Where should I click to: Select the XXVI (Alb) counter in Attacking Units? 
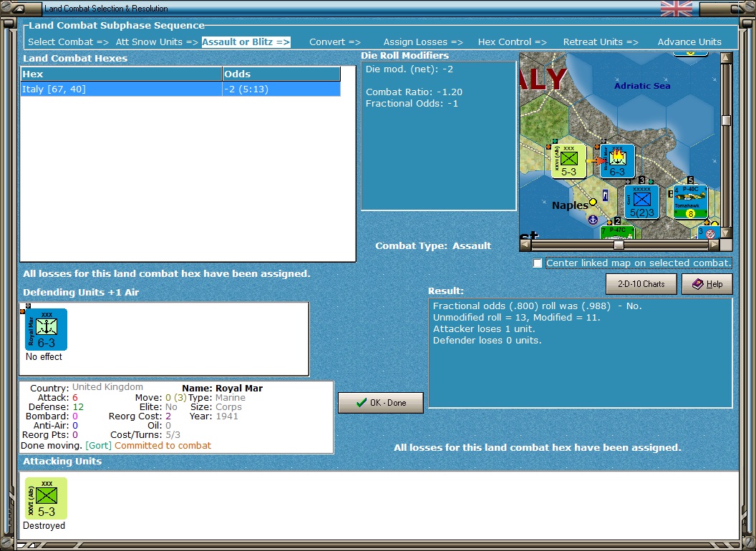47,499
